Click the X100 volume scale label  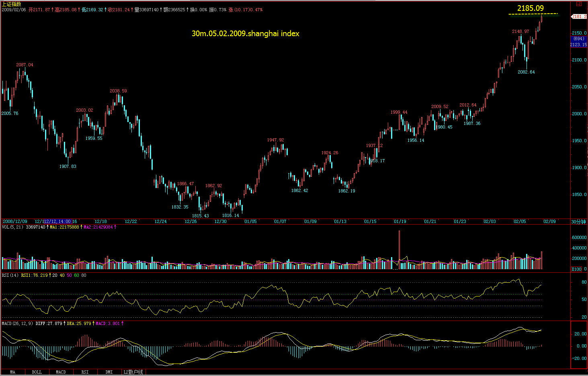point(576,269)
